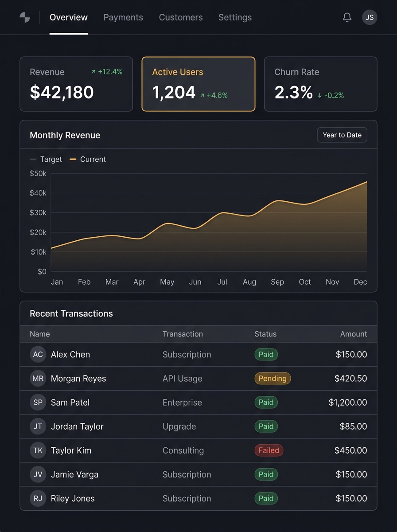Click the -0.2% churn change indicator
The image size is (397, 532).
pyautogui.click(x=331, y=95)
